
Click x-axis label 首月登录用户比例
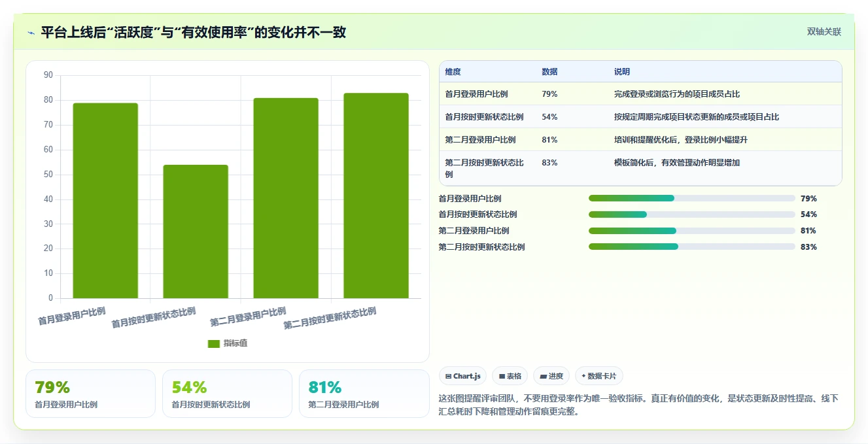72,315
